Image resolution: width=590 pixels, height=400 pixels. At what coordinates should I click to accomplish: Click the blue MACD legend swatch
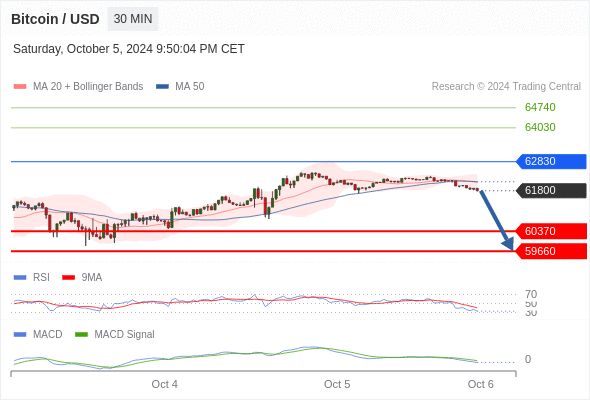point(20,335)
